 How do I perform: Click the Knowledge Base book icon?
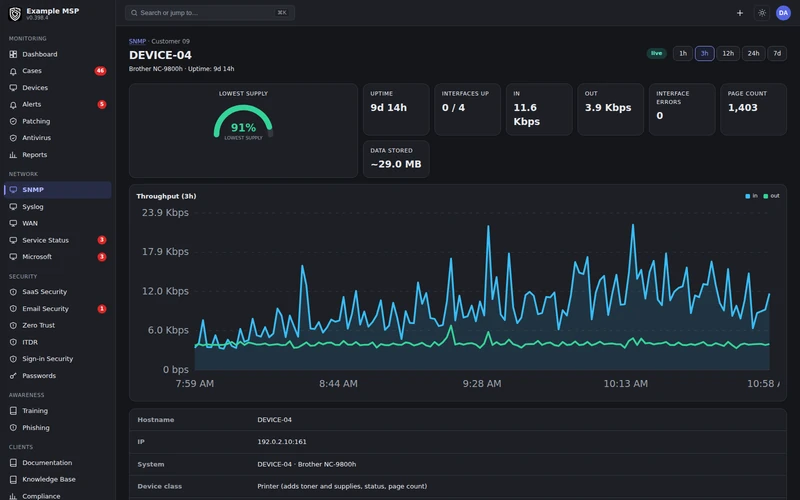click(x=13, y=480)
